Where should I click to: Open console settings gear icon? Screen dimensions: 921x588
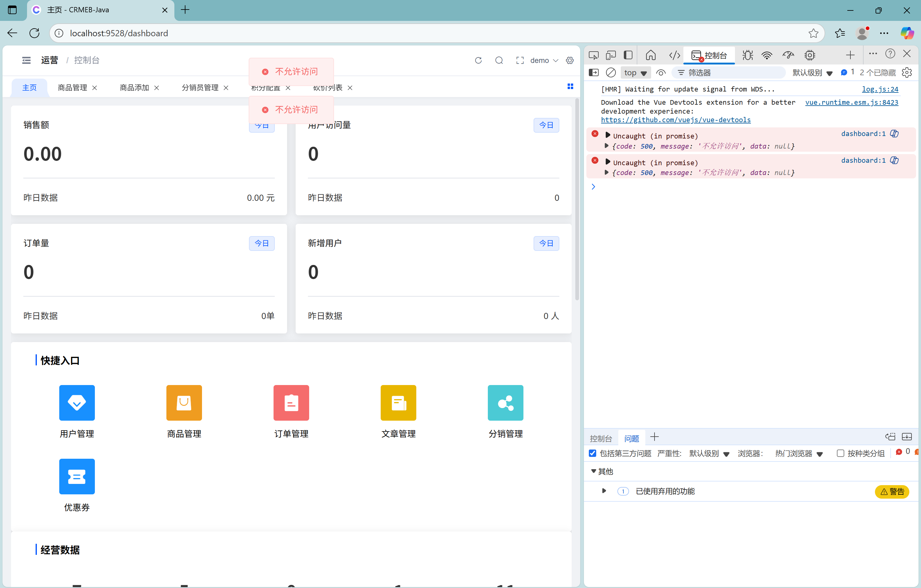[907, 72]
